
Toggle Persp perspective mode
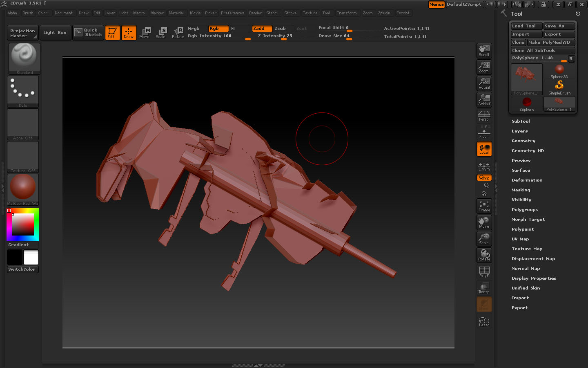[x=484, y=116]
